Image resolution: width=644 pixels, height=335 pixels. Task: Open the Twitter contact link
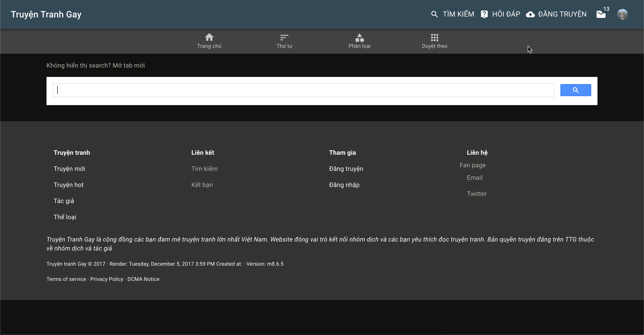pyautogui.click(x=477, y=194)
